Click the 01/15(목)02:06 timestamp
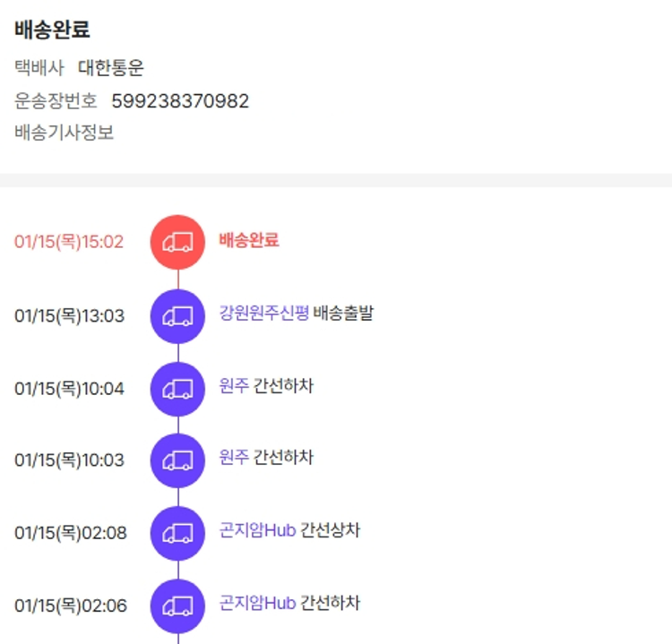672x644 pixels. click(x=71, y=606)
